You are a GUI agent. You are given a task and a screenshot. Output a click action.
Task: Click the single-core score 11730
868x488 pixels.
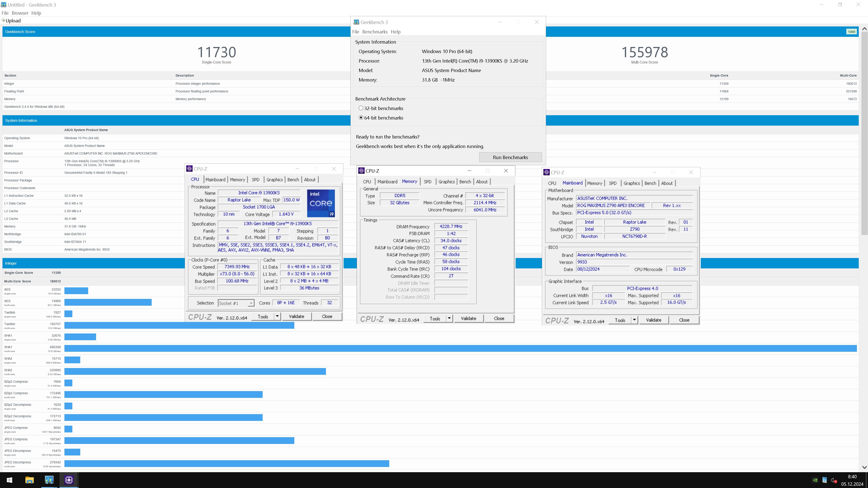(x=216, y=52)
